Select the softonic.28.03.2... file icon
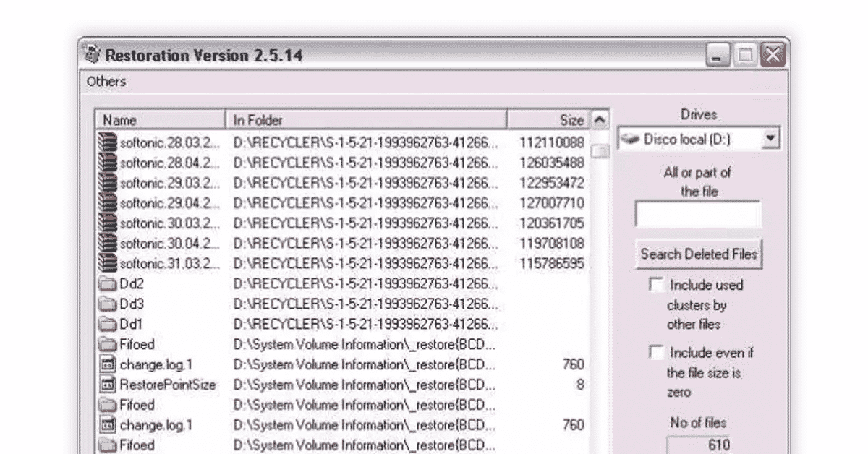This screenshot has width=868, height=454. [x=107, y=142]
